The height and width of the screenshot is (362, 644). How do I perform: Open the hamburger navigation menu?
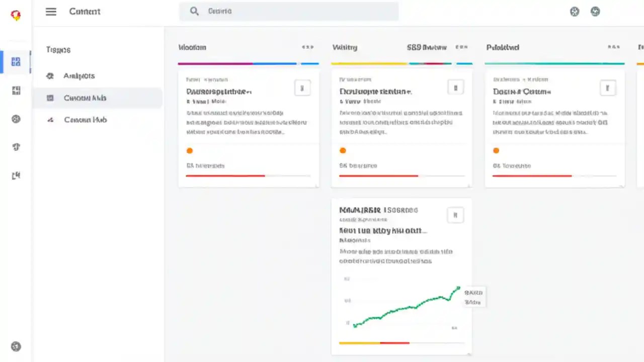51,12
